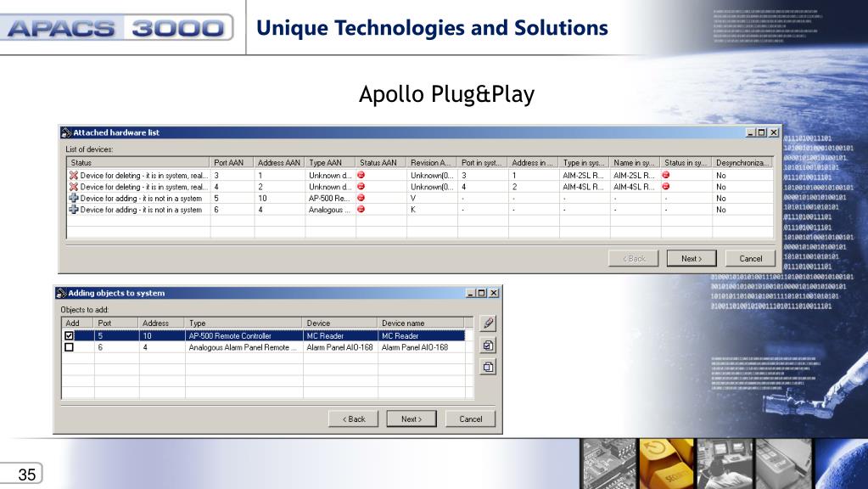Sort by Status column header
The image size is (868, 489).
pyautogui.click(x=138, y=163)
